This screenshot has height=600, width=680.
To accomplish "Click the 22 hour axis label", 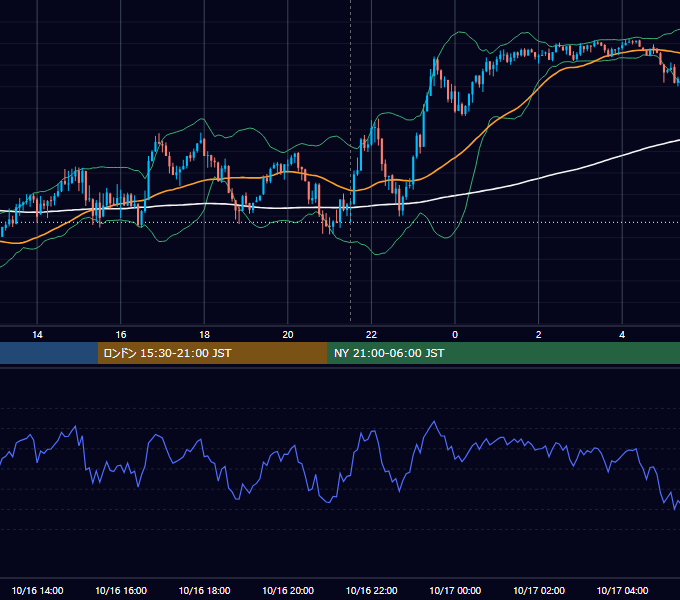I will 371,335.
